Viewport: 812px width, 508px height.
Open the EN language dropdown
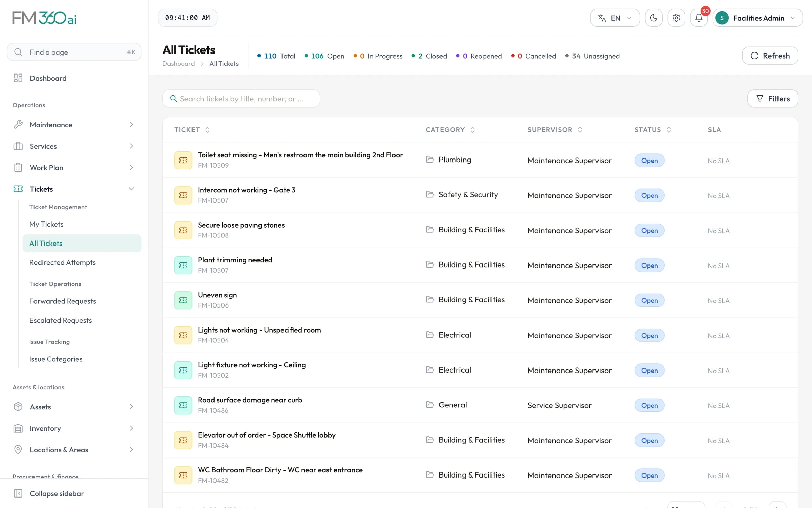(615, 18)
